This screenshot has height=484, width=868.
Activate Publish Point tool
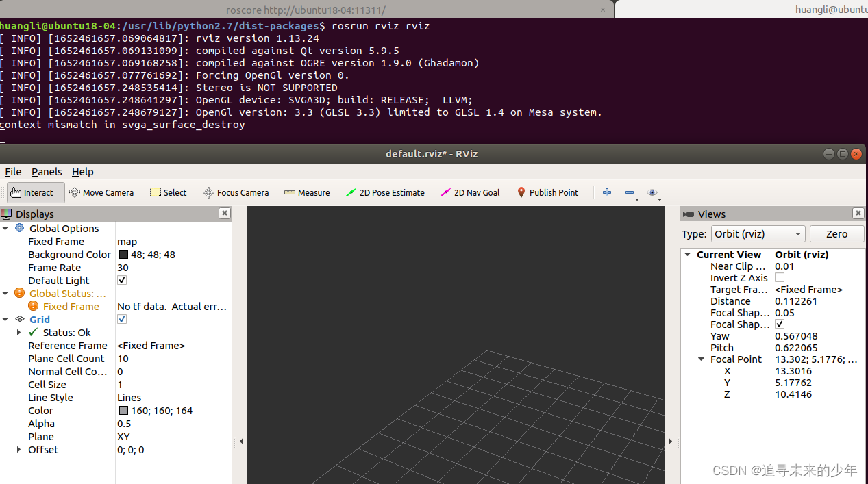[x=547, y=192]
